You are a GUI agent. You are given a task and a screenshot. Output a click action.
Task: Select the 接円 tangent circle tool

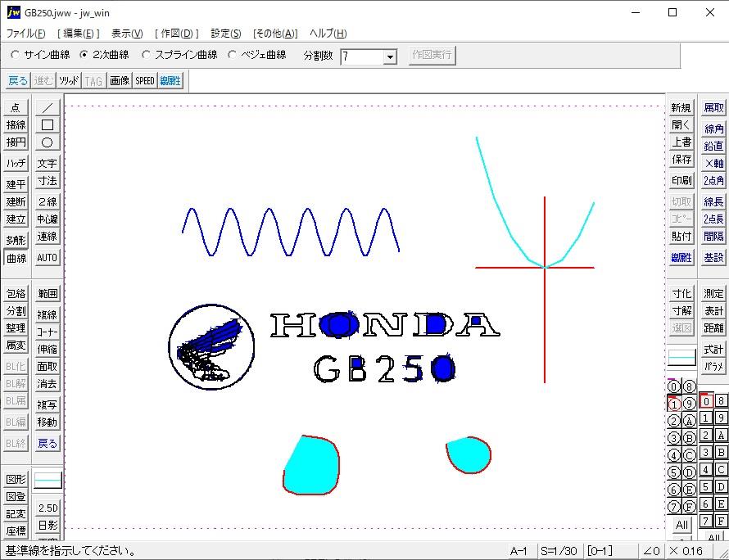(x=16, y=142)
